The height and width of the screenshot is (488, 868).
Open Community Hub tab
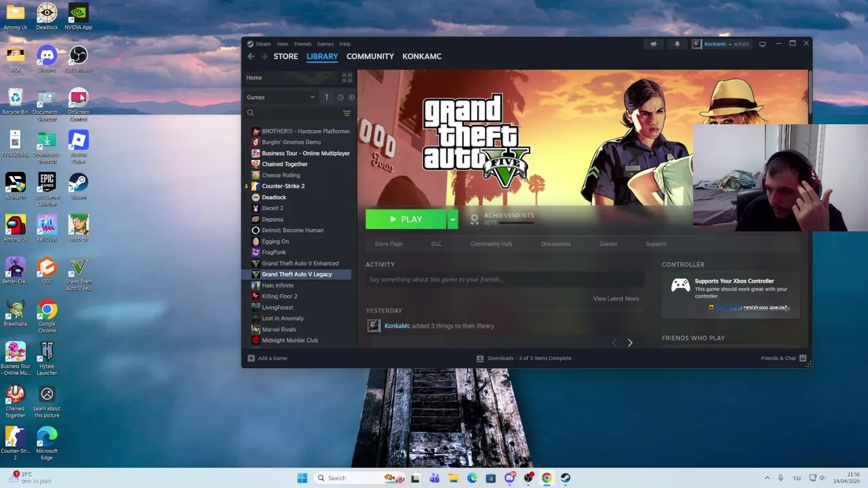point(491,243)
